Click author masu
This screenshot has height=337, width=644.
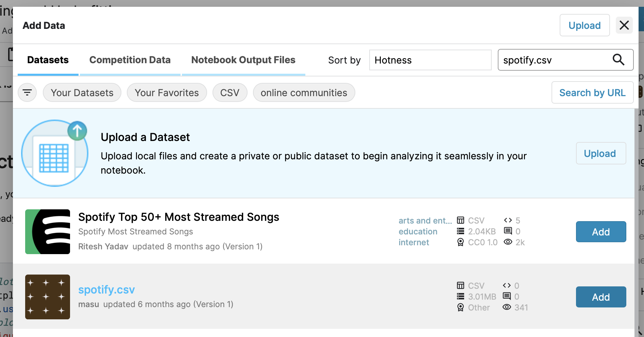(88, 304)
